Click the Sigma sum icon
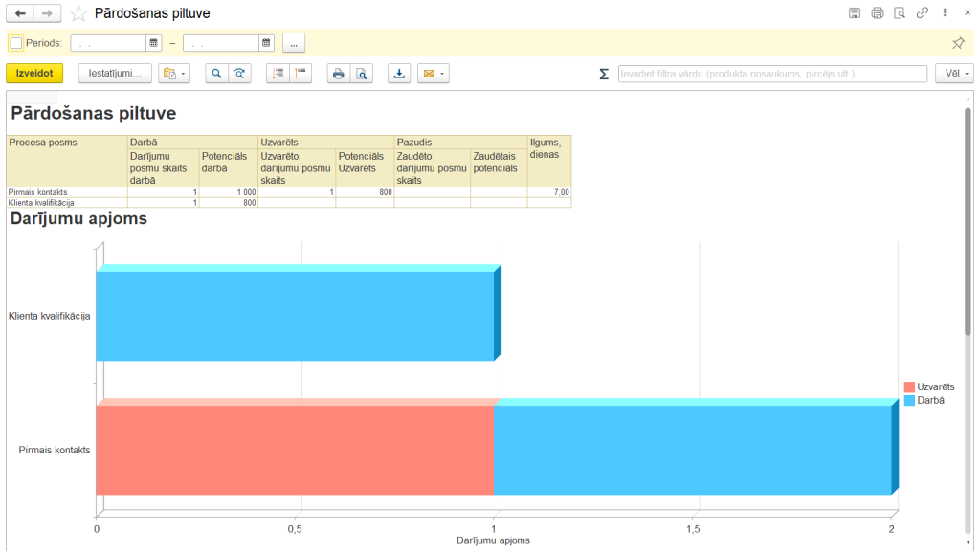This screenshot has width=980, height=551. 604,74
